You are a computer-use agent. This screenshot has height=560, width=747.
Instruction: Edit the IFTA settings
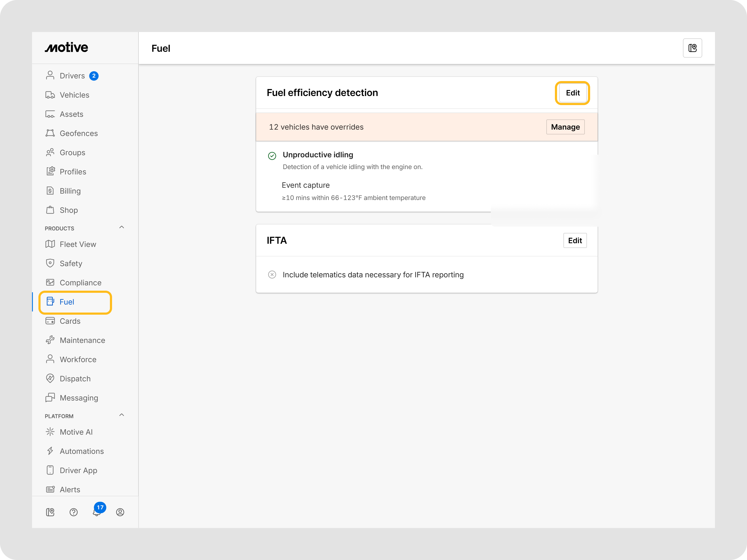coord(575,240)
